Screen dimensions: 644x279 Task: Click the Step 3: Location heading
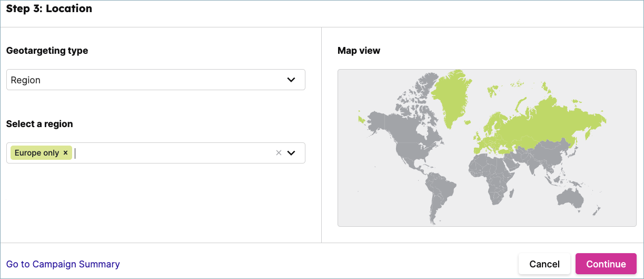(49, 9)
